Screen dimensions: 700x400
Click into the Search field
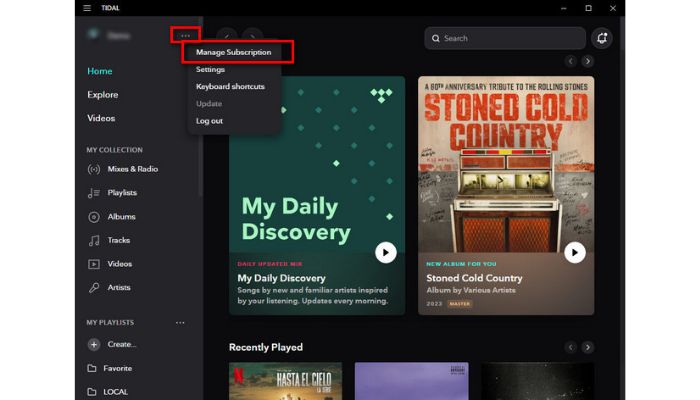coord(505,38)
